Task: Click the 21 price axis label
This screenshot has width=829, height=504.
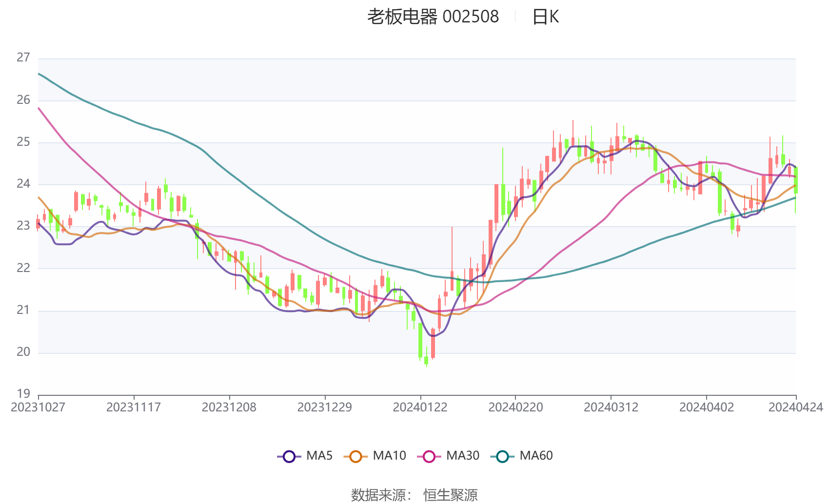Action: (23, 310)
